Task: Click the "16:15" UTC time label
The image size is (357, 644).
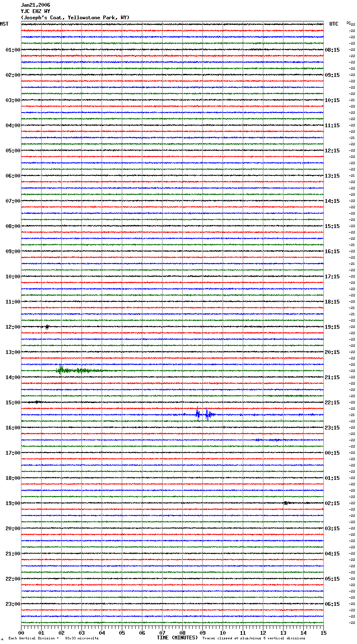Action: [332, 251]
